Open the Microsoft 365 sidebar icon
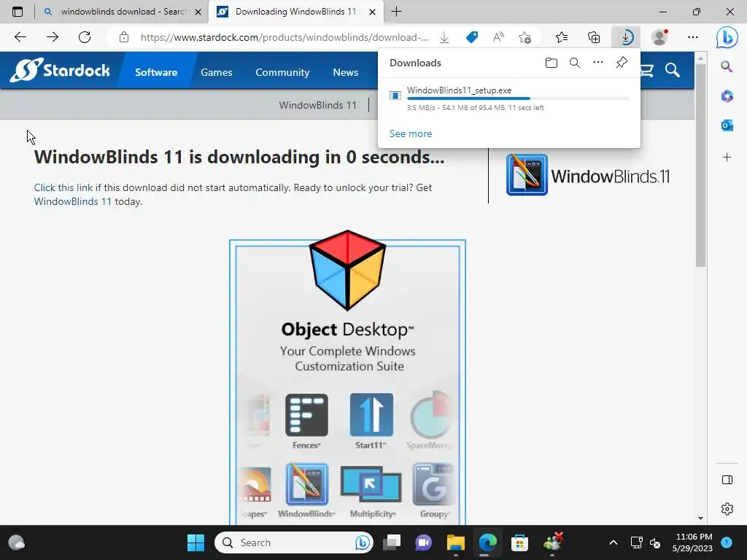 point(727,96)
